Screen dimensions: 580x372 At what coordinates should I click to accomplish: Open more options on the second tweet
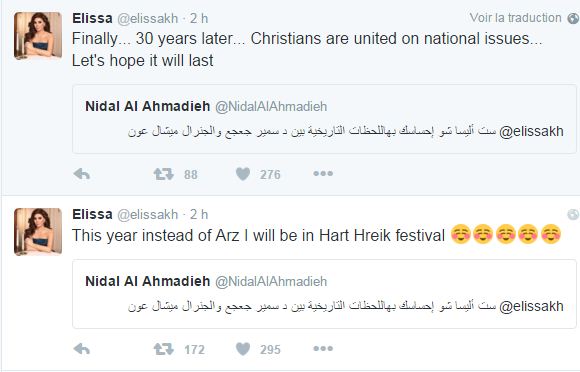pos(323,348)
